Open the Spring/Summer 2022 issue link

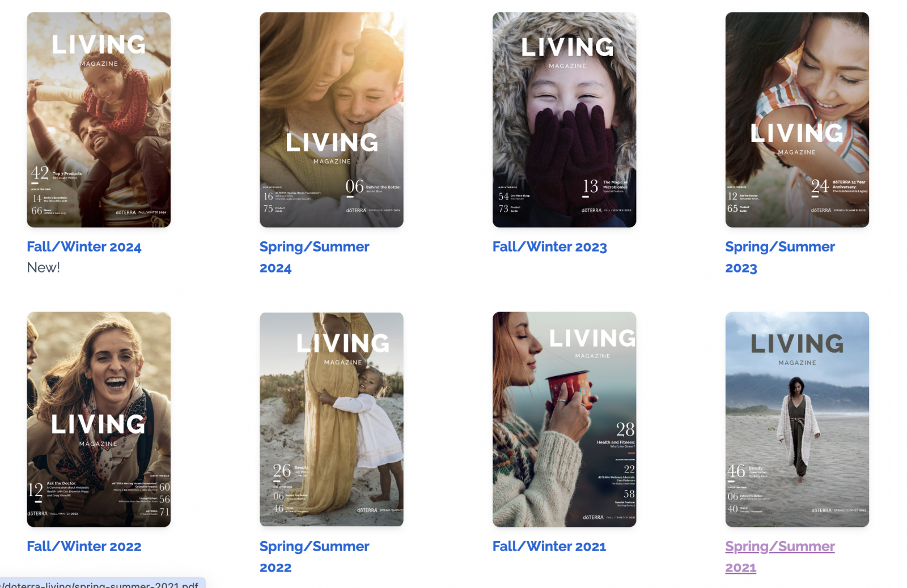click(x=314, y=557)
